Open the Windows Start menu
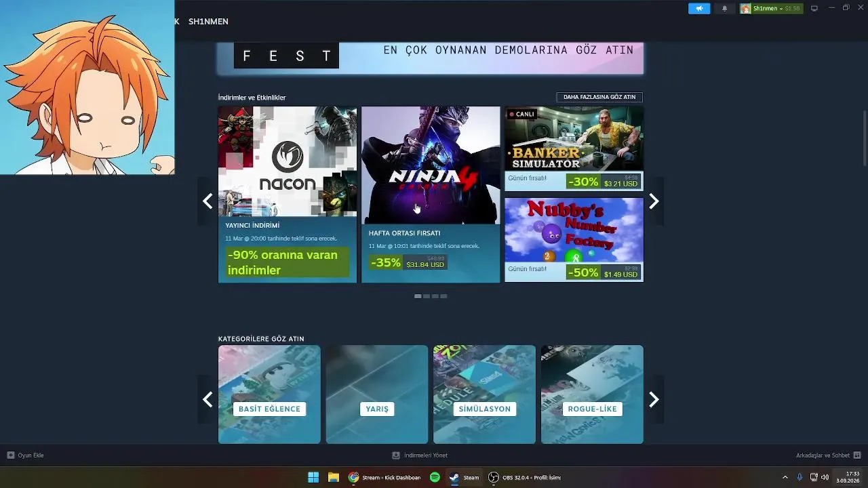This screenshot has height=488, width=868. pyautogui.click(x=313, y=477)
